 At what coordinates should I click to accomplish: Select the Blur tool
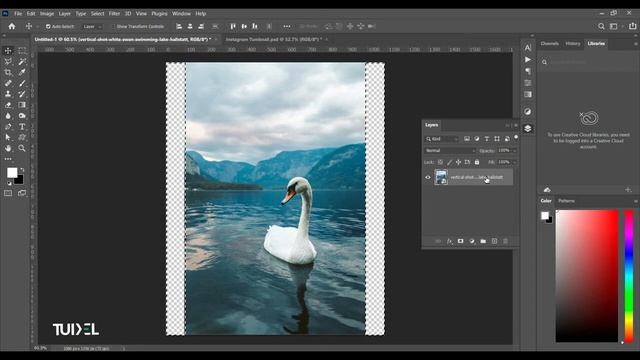coord(8,116)
